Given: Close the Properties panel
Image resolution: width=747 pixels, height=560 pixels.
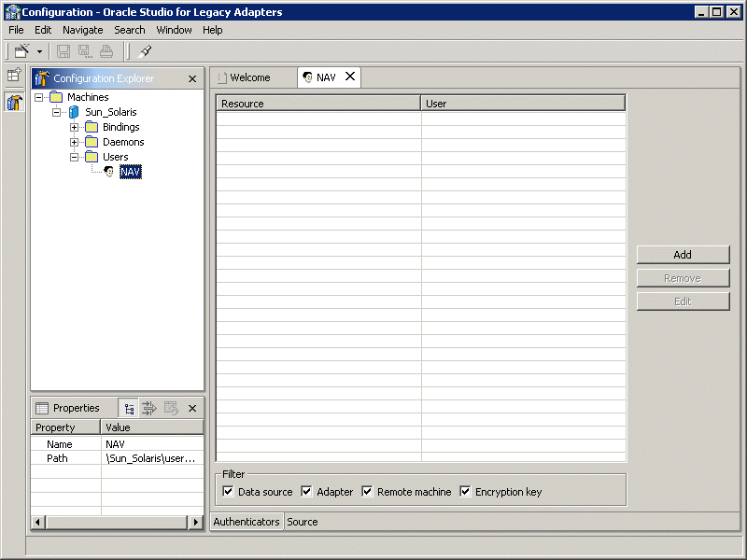Looking at the screenshot, I should [x=192, y=409].
